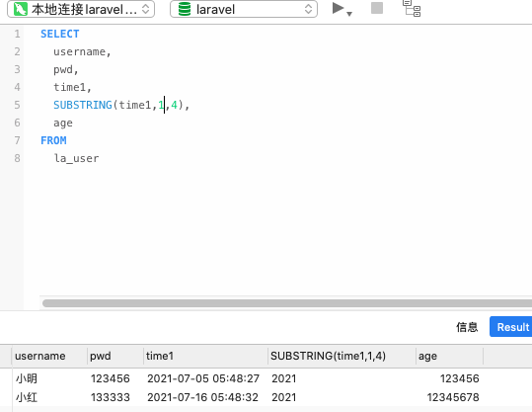Screen dimensions: 532x412
Task: Click the gray stop query button
Action: coord(377,8)
